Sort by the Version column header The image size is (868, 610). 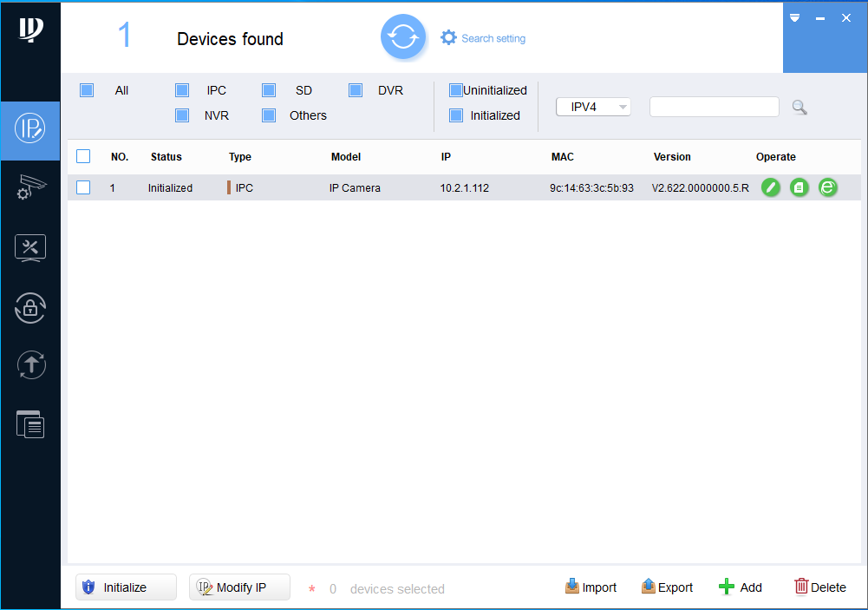pos(672,157)
